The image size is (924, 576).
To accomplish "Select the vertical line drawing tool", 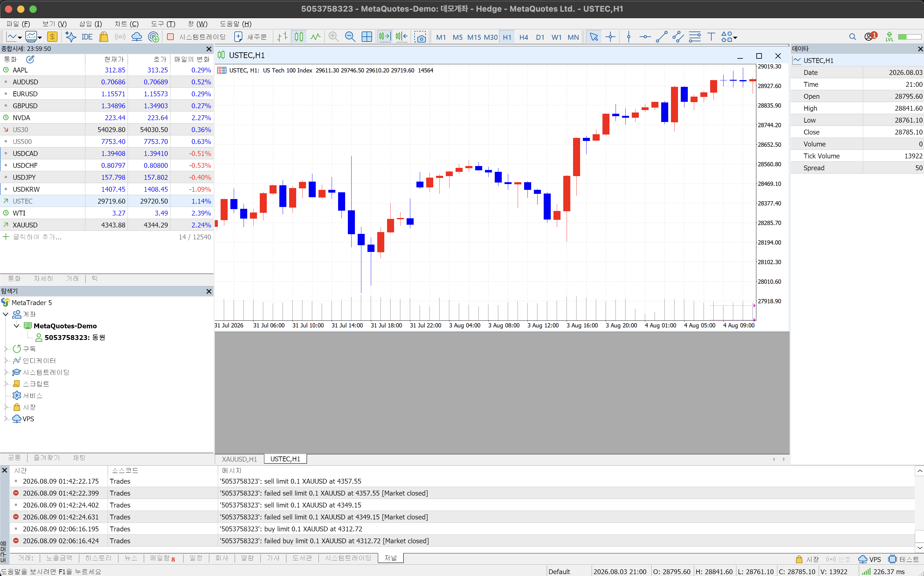I will pyautogui.click(x=628, y=37).
